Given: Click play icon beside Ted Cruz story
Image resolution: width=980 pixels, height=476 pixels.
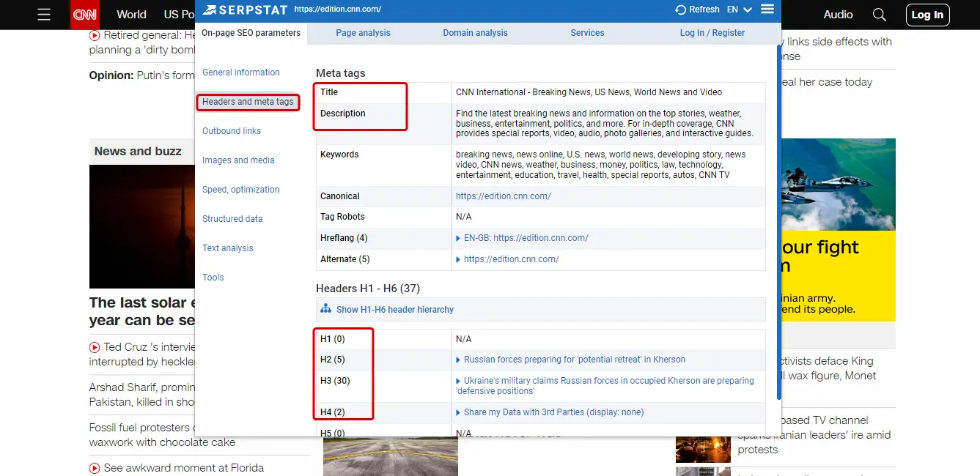Looking at the screenshot, I should click(95, 347).
